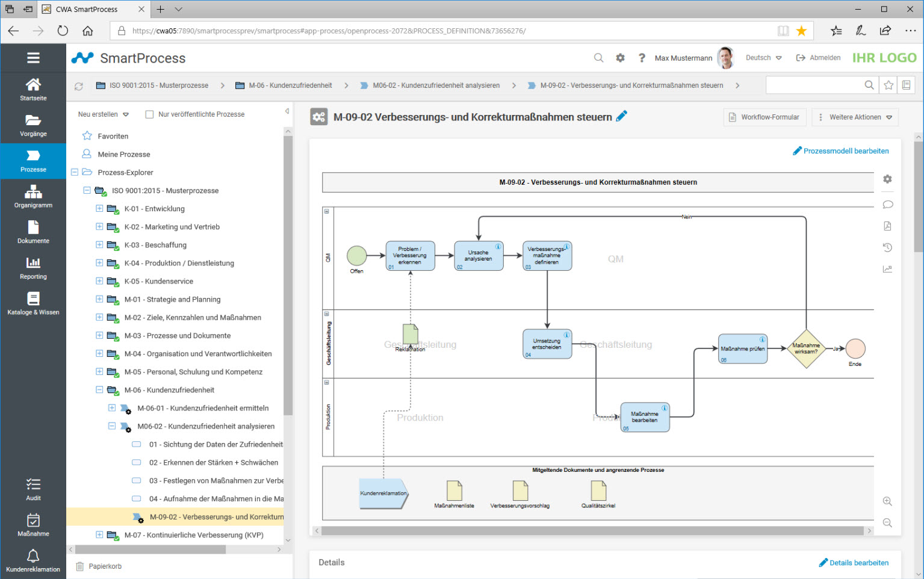Open the Reporting section in the sidebar
This screenshot has width=924, height=579.
tap(33, 268)
